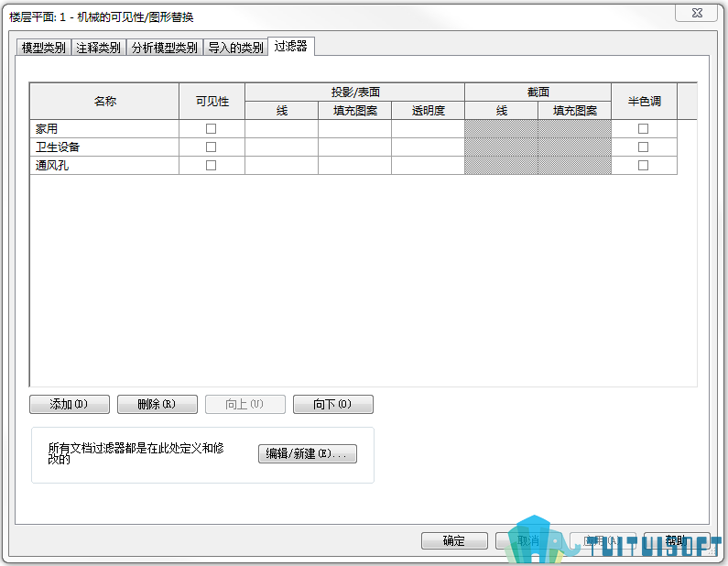
Task: Enable halftone checkbox for 通风孔 row
Action: click(644, 165)
